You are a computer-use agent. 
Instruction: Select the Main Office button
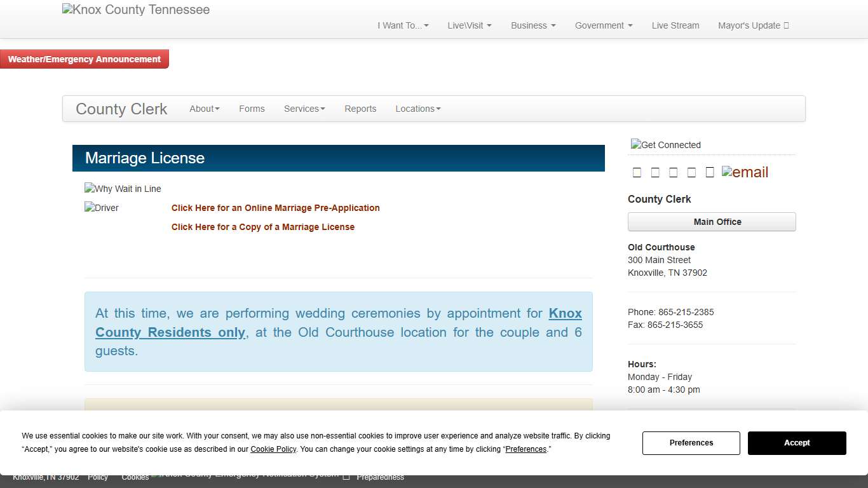click(x=711, y=222)
